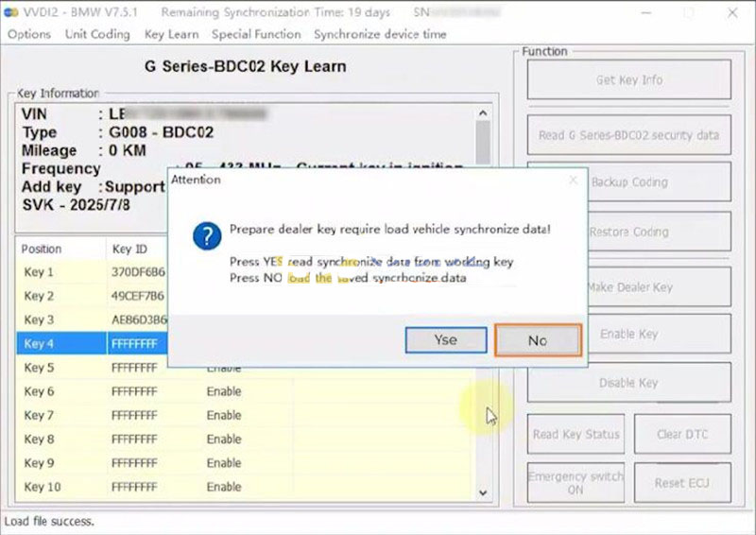This screenshot has width=756, height=535.
Task: Select the Key 9 row
Action: (245, 463)
